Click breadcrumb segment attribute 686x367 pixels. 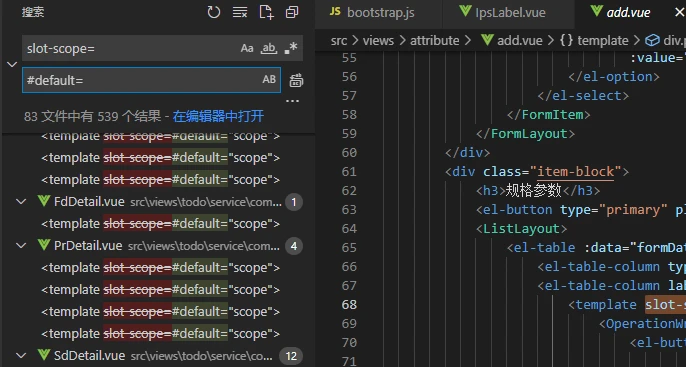click(434, 41)
